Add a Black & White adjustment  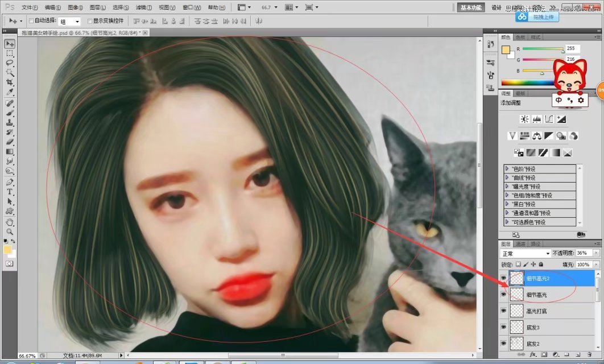pos(549,135)
